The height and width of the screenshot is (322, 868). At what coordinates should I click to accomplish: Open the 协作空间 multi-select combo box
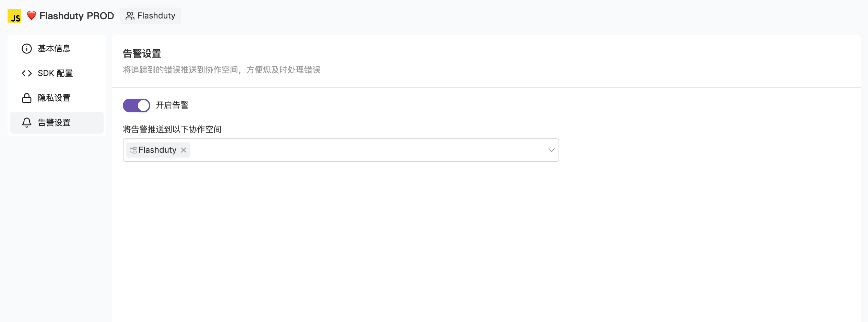pos(341,150)
